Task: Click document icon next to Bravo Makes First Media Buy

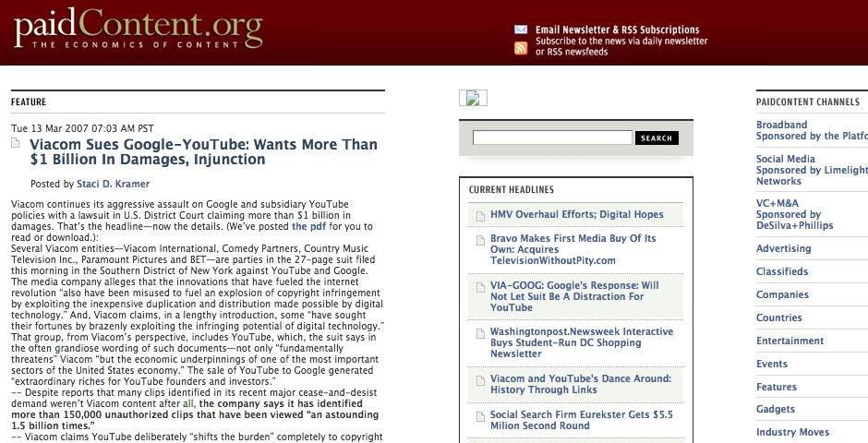Action: (x=480, y=239)
